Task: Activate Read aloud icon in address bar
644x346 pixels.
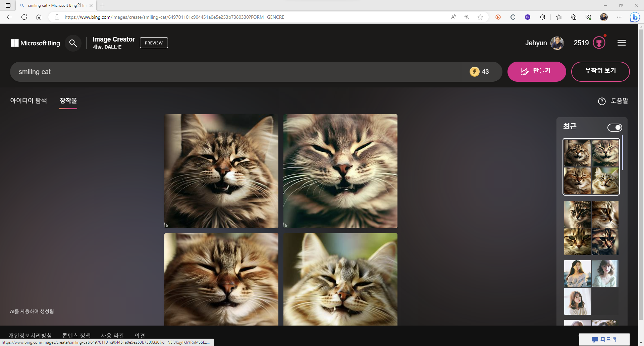Action: (453, 17)
